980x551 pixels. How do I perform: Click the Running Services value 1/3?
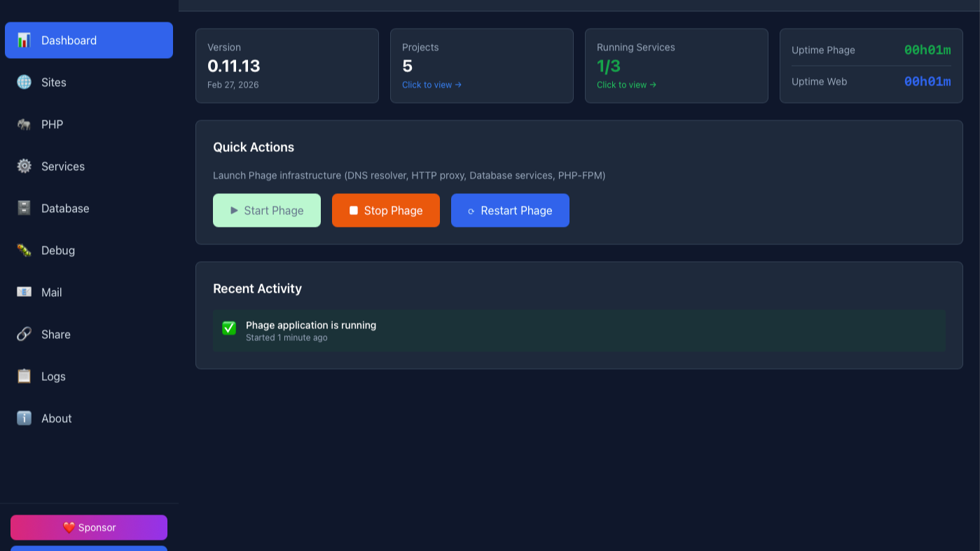click(609, 66)
